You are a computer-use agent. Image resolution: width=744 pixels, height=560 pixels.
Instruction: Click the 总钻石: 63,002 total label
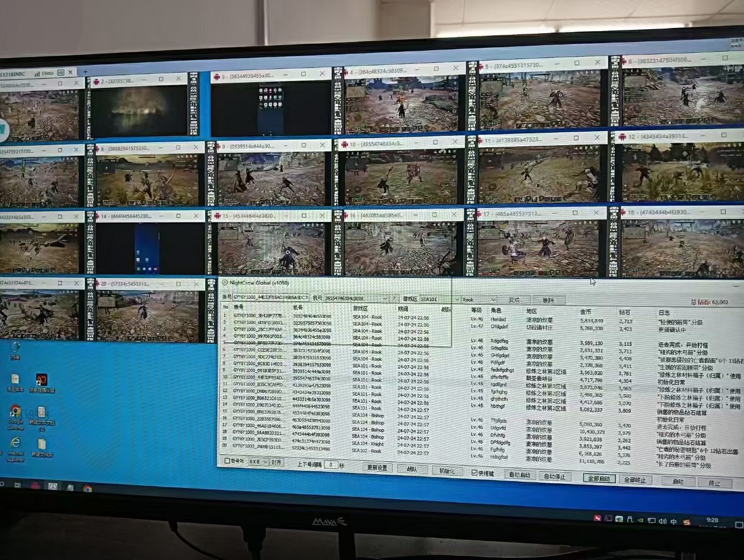click(709, 302)
